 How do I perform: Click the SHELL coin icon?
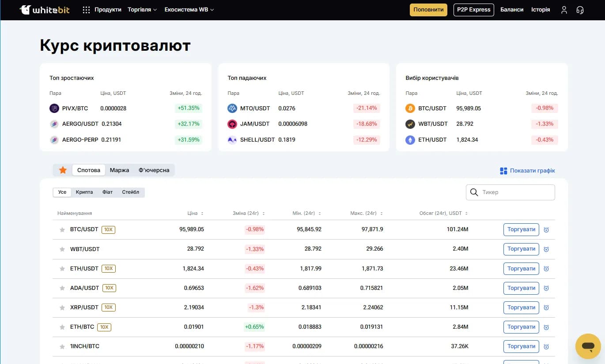[232, 140]
